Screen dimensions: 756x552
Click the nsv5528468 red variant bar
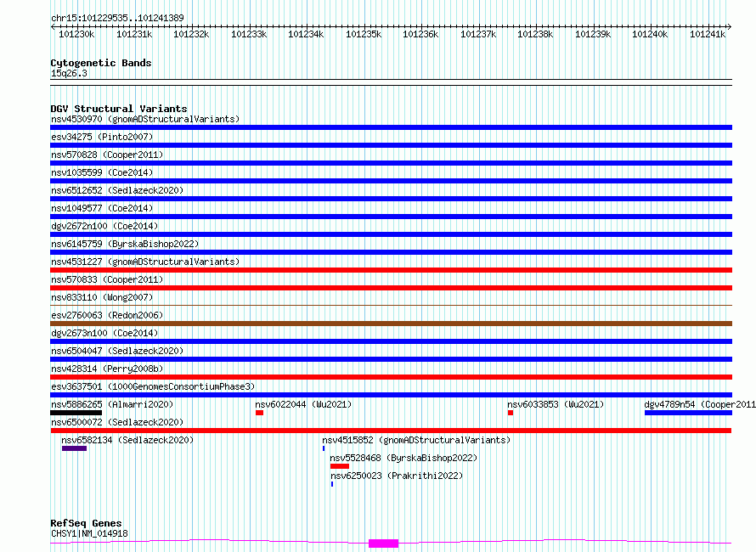point(340,466)
